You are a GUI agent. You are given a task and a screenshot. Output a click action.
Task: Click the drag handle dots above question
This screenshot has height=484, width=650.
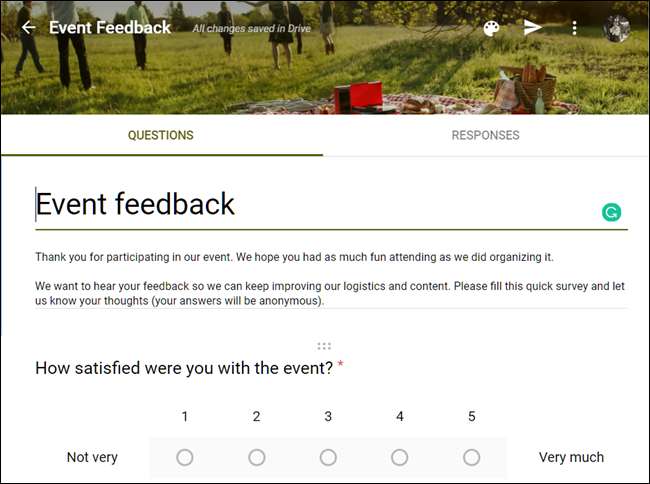(324, 346)
